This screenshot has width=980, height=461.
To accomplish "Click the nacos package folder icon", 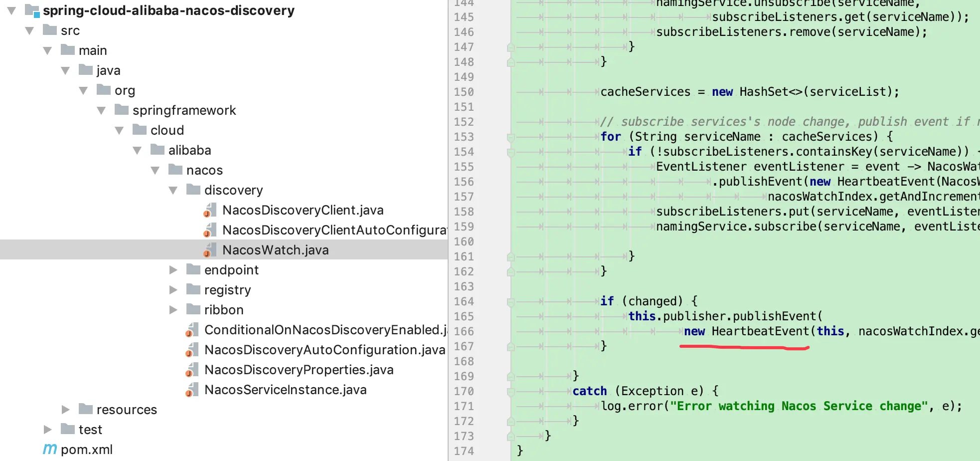I will [175, 170].
